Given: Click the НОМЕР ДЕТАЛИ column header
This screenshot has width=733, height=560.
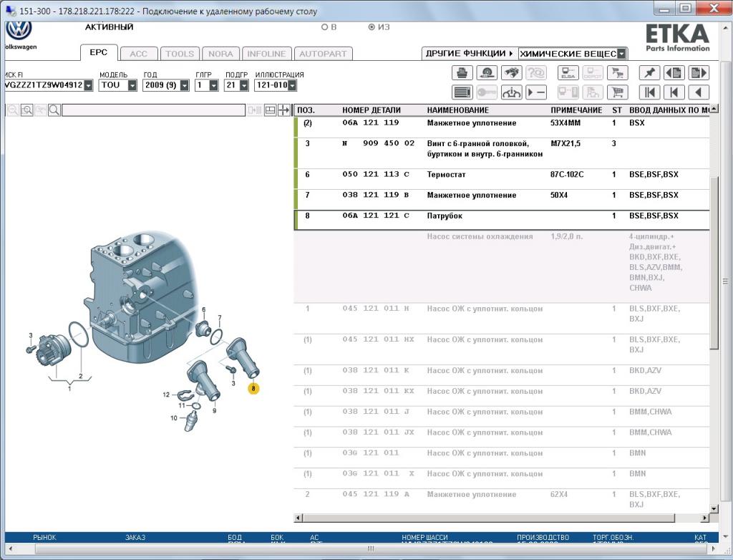Looking at the screenshot, I should click(x=372, y=110).
